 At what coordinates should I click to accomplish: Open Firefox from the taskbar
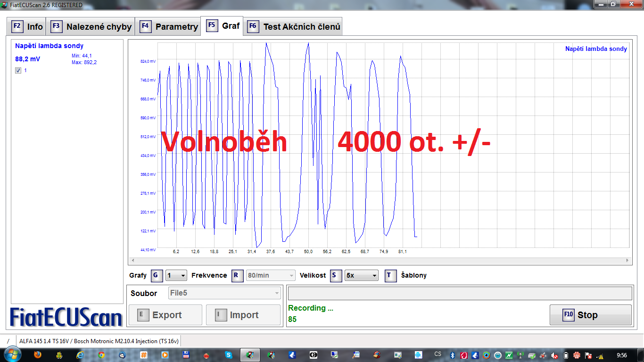click(38, 355)
